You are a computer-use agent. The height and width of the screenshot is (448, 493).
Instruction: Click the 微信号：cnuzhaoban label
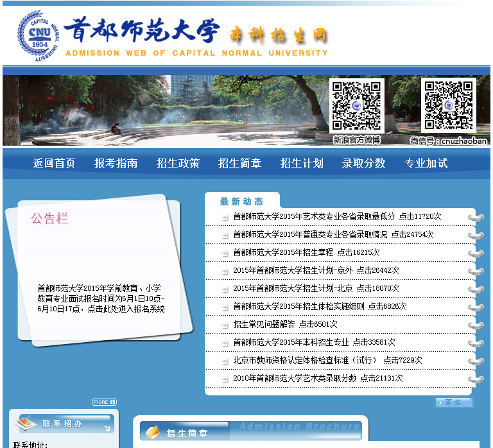click(449, 141)
